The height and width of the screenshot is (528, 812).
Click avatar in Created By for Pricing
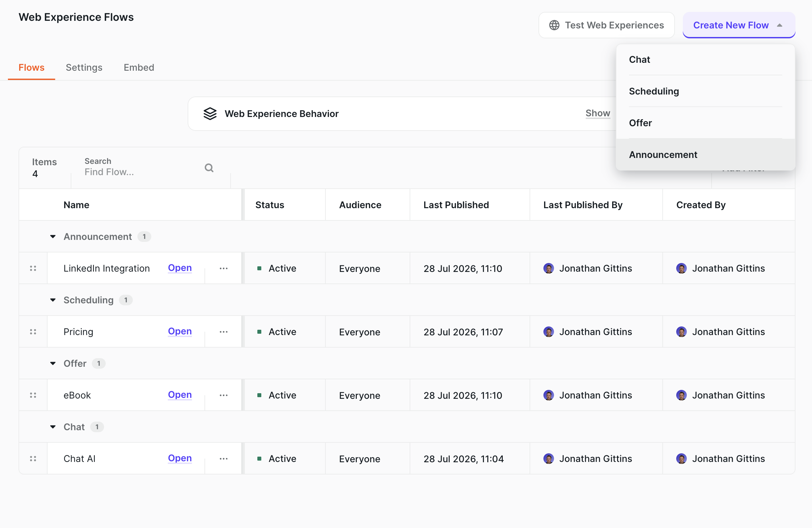681,332
